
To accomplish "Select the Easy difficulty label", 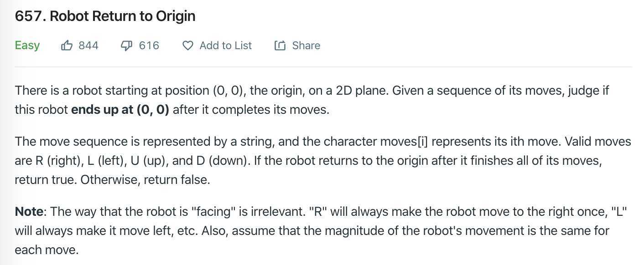I will pos(27,46).
